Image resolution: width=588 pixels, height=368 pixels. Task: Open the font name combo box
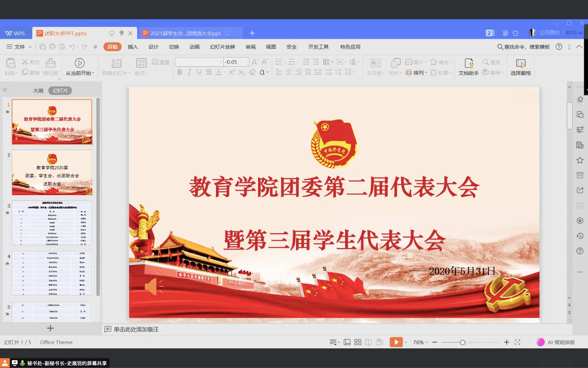(x=199, y=62)
